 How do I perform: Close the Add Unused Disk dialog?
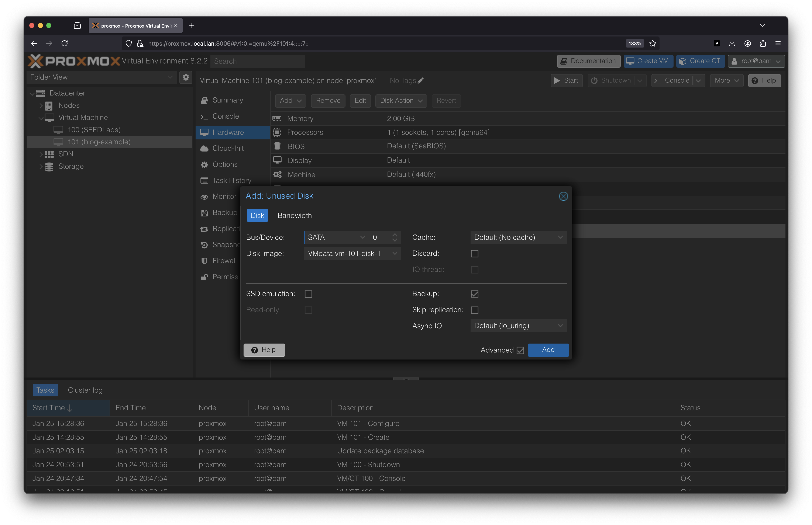pyautogui.click(x=563, y=196)
